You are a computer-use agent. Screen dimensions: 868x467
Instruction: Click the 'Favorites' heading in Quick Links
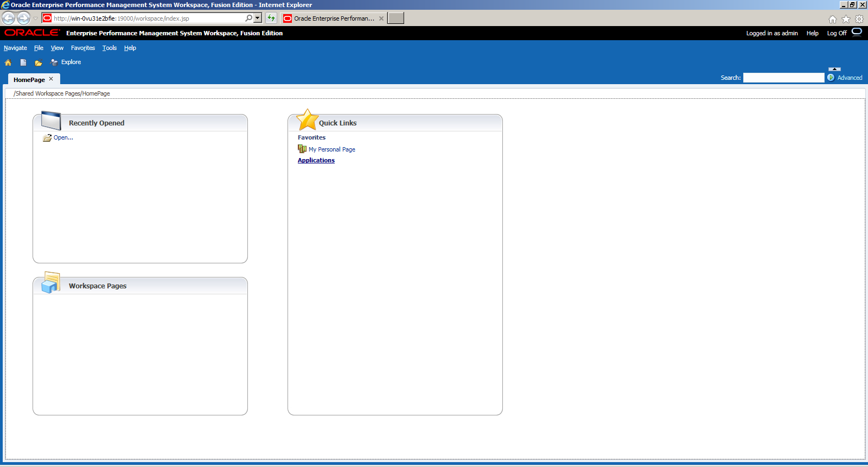coord(311,137)
